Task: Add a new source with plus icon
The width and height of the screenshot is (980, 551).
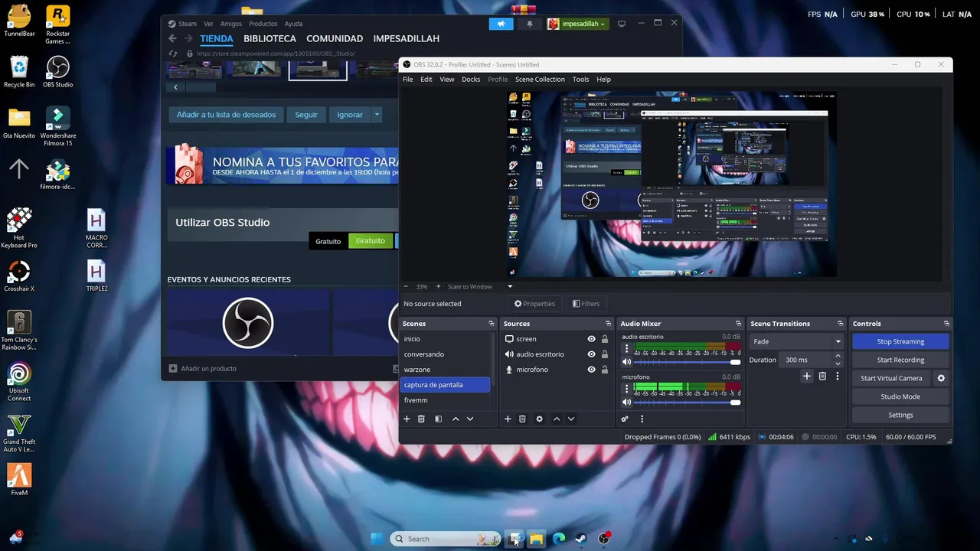Action: pyautogui.click(x=508, y=419)
